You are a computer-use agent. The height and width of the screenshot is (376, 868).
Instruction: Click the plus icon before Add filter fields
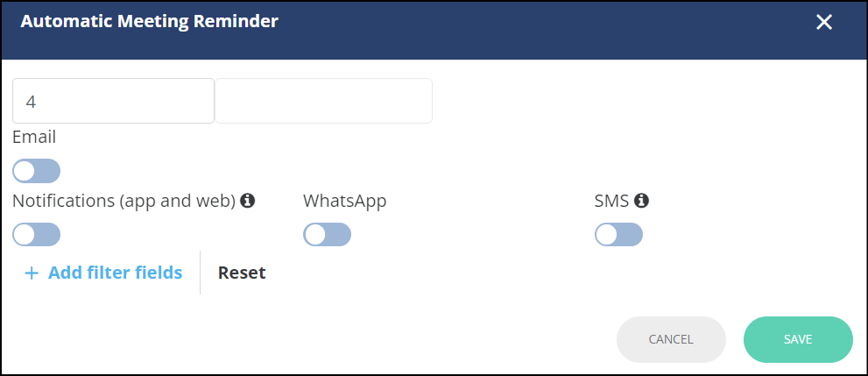pos(32,273)
